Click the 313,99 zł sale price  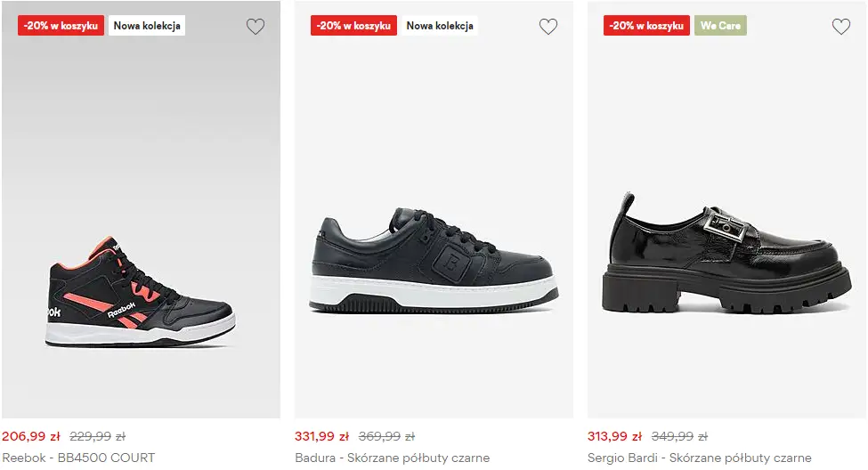(x=614, y=437)
